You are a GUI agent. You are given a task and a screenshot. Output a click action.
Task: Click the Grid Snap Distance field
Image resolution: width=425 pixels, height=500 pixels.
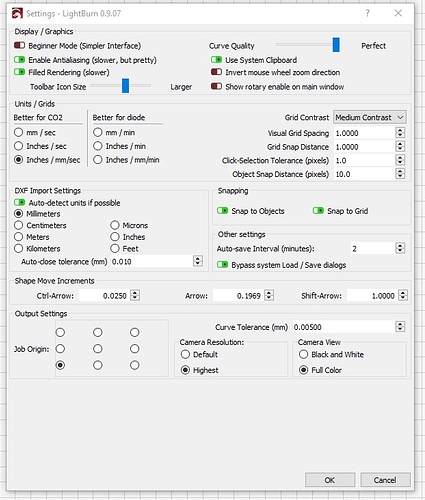[364, 147]
